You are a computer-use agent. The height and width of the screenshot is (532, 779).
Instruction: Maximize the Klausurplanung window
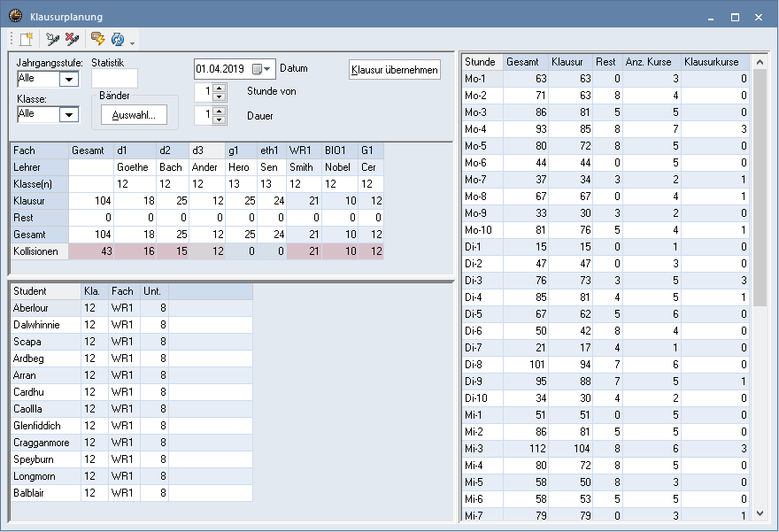point(735,17)
